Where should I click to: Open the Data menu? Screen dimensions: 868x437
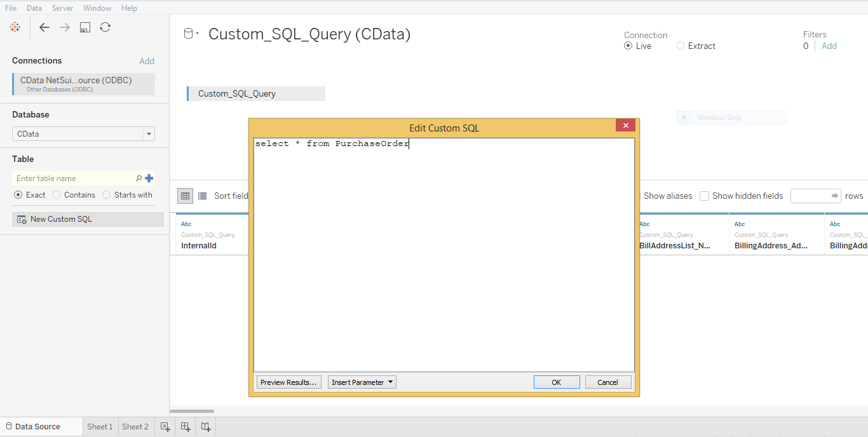34,8
